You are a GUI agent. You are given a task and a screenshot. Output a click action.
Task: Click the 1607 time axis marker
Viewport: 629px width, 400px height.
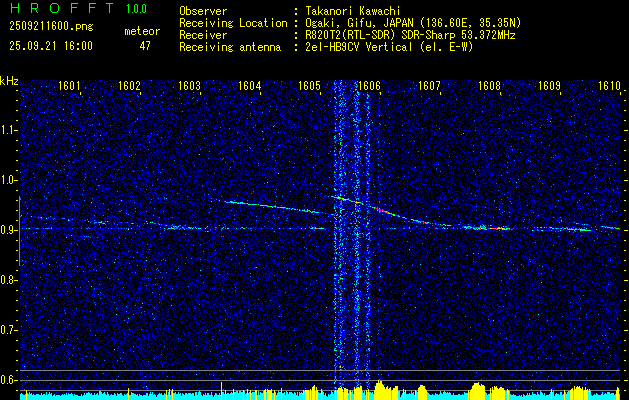[429, 85]
